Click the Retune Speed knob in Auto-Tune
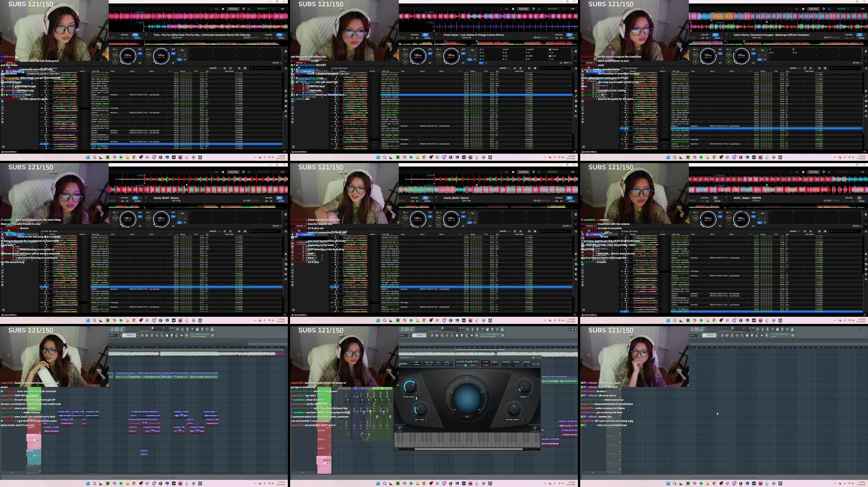The width and height of the screenshot is (868, 487). [409, 386]
